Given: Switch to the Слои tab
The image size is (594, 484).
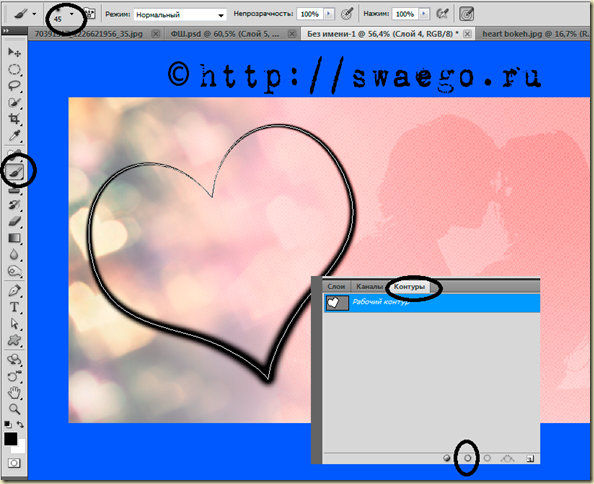Looking at the screenshot, I should point(336,286).
